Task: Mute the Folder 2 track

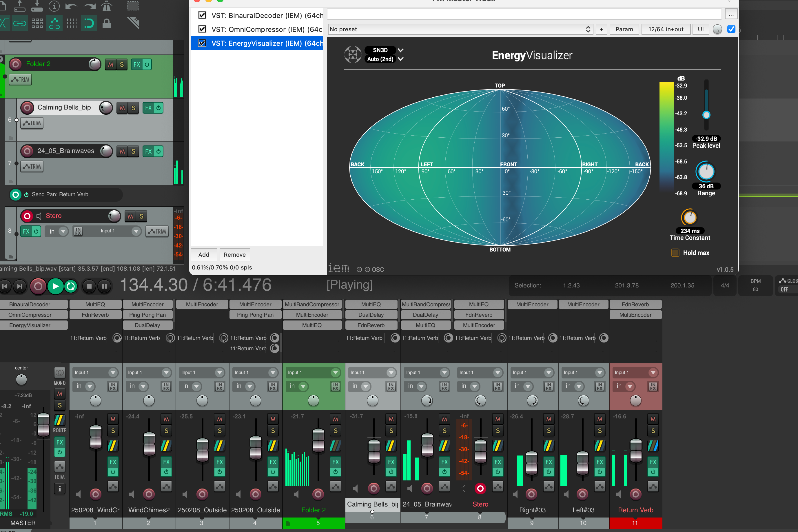Action: coord(111,64)
